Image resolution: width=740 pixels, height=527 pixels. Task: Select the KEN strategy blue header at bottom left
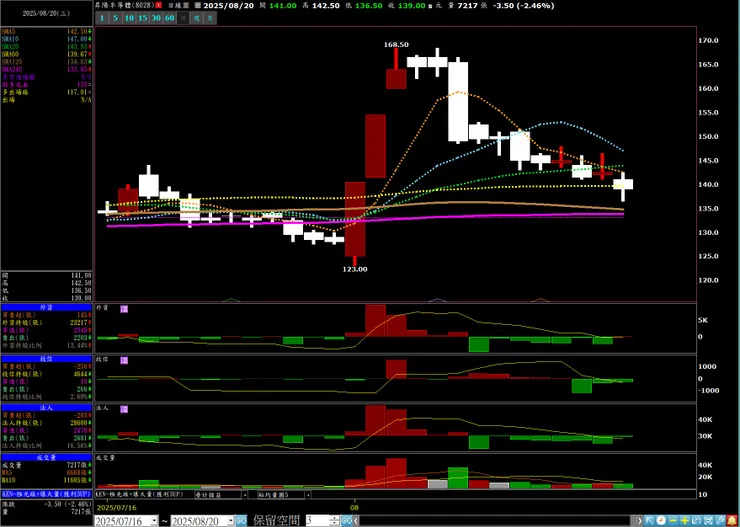click(x=46, y=494)
